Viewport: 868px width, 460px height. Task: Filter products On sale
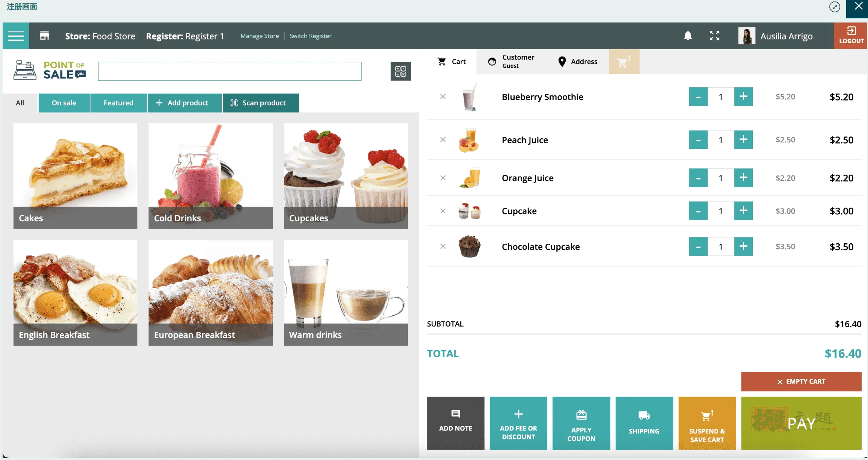click(x=64, y=103)
